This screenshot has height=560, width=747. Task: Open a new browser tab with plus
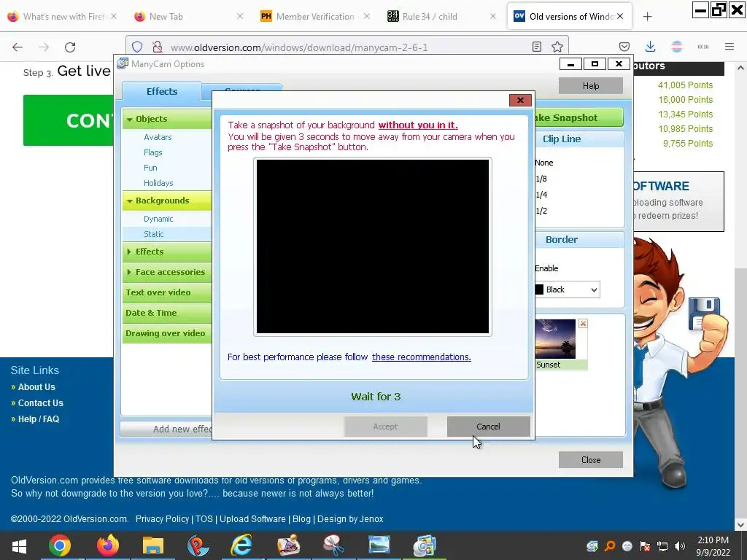coord(647,17)
